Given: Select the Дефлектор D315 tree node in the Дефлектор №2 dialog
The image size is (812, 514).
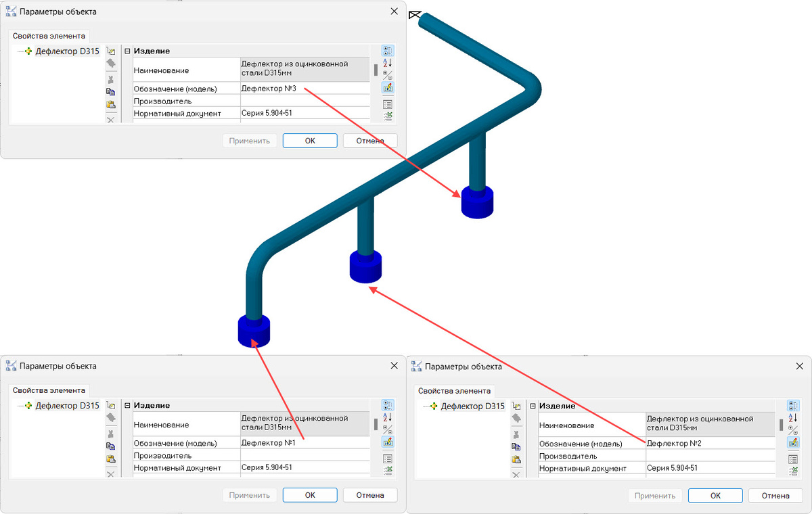Looking at the screenshot, I should coord(472,406).
